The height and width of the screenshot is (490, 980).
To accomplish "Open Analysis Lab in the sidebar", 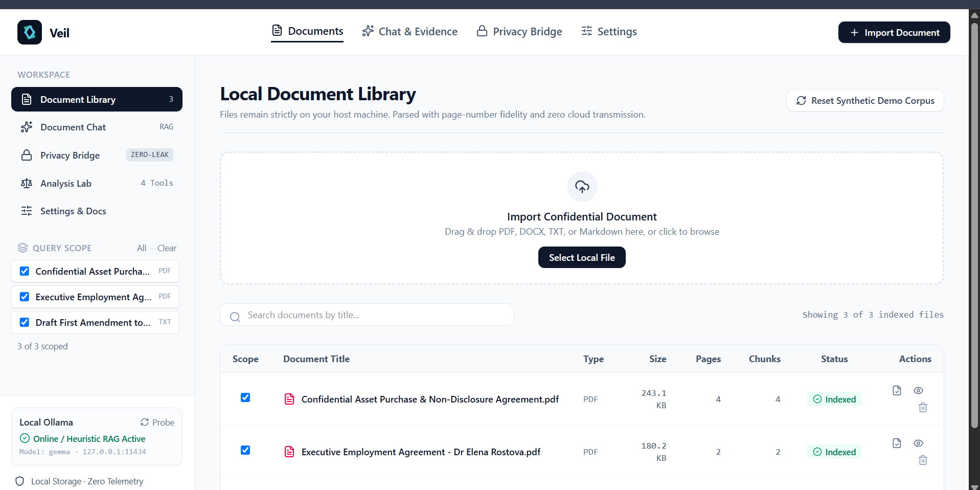I will click(97, 183).
